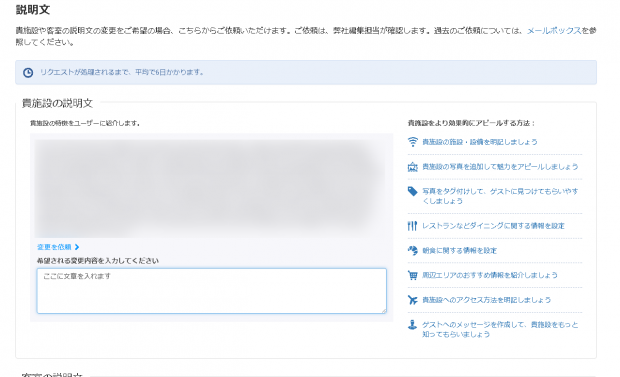Image resolution: width=620 pixels, height=377 pixels.
Task: Click the リクエストが処理されるまで notice text
Action: 122,72
